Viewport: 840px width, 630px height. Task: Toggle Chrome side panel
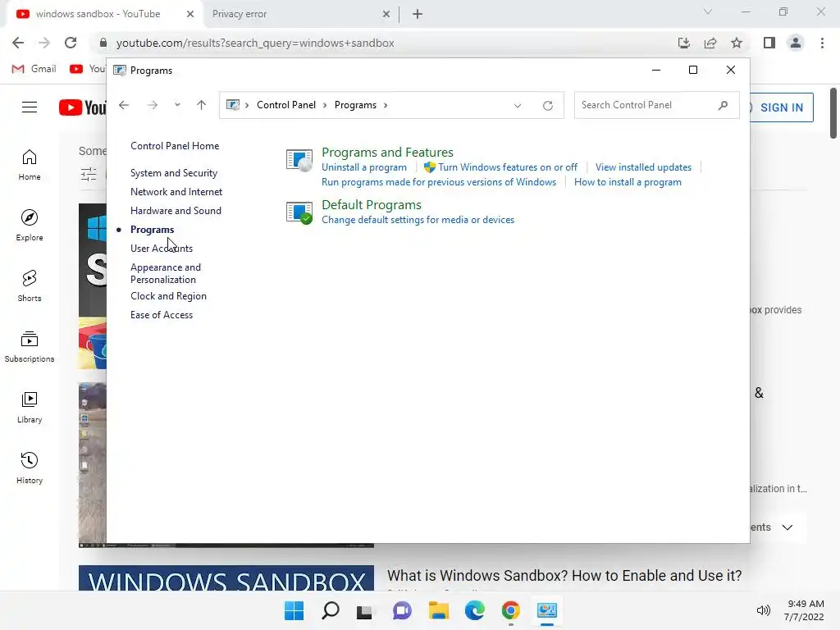(769, 43)
